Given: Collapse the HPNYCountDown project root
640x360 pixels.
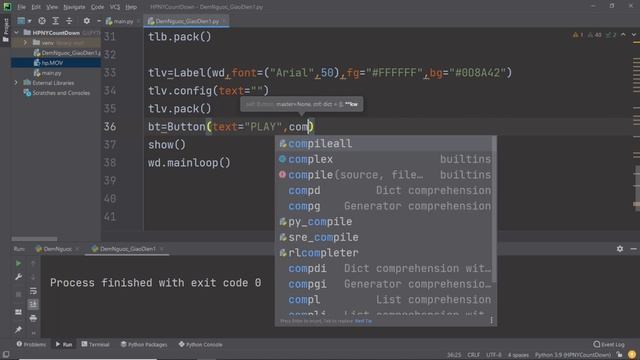Looking at the screenshot, I should [x=16, y=33].
